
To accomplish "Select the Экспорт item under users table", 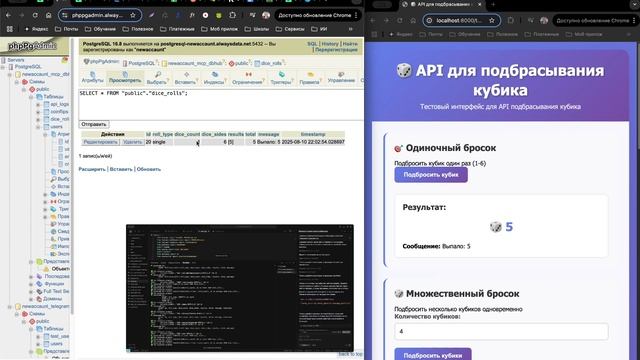I will (63, 254).
